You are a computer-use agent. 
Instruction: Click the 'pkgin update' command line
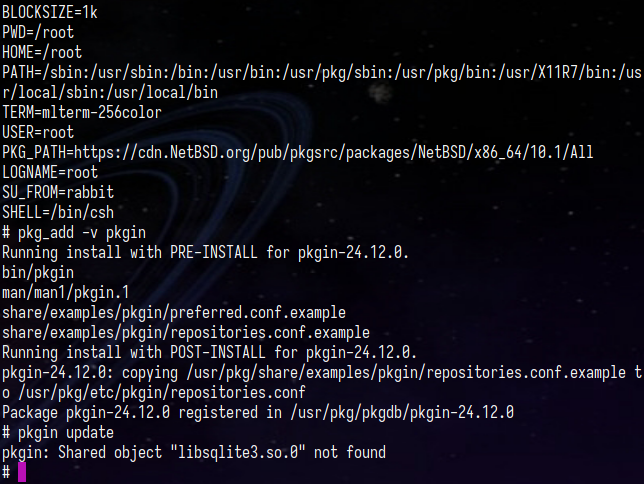[x=58, y=433]
